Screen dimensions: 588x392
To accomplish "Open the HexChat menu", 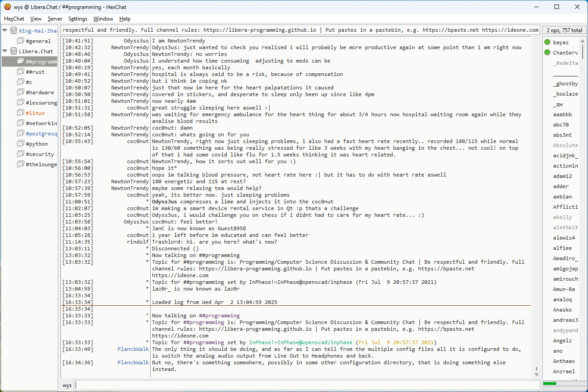I will (14, 19).
